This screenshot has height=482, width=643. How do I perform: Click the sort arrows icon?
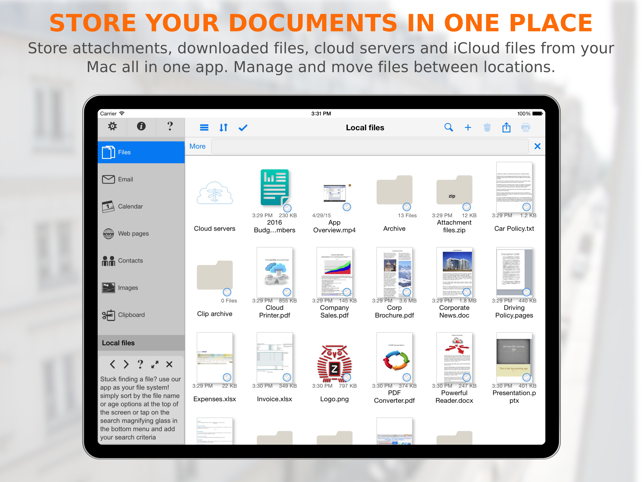223,128
